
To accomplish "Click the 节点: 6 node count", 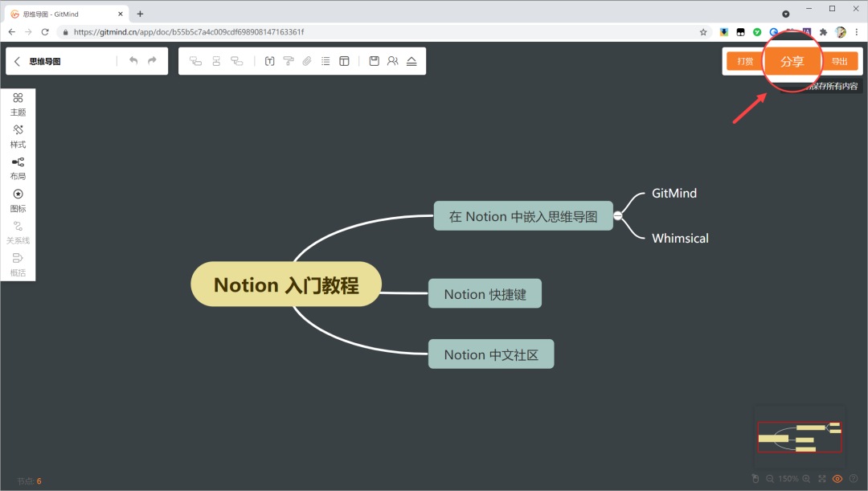I will click(x=29, y=481).
